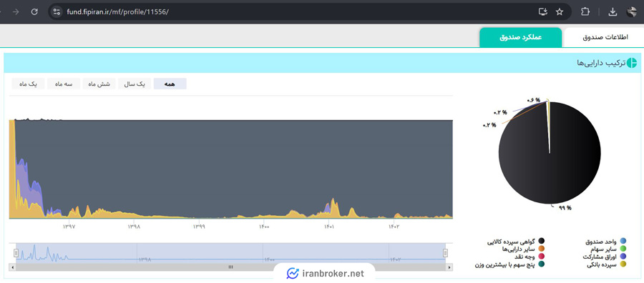The image size is (644, 283).
Task: Select the یک سال time range
Action: [135, 84]
